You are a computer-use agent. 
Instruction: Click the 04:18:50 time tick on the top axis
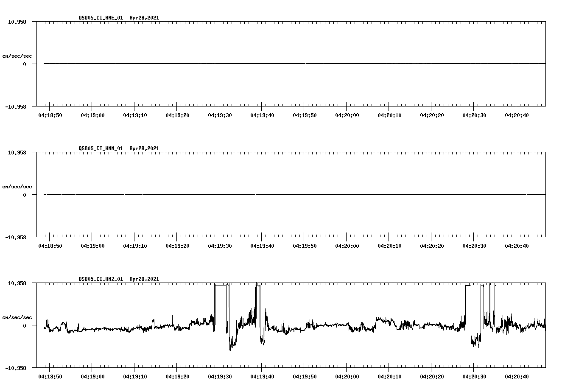50,114
